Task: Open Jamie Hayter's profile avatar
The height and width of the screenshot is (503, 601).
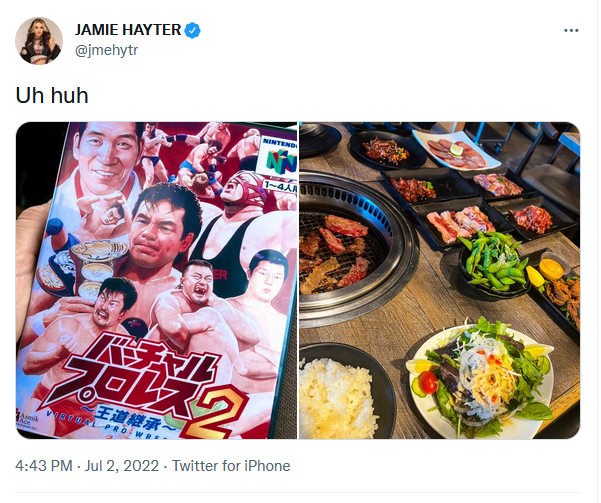Action: pyautogui.click(x=39, y=41)
